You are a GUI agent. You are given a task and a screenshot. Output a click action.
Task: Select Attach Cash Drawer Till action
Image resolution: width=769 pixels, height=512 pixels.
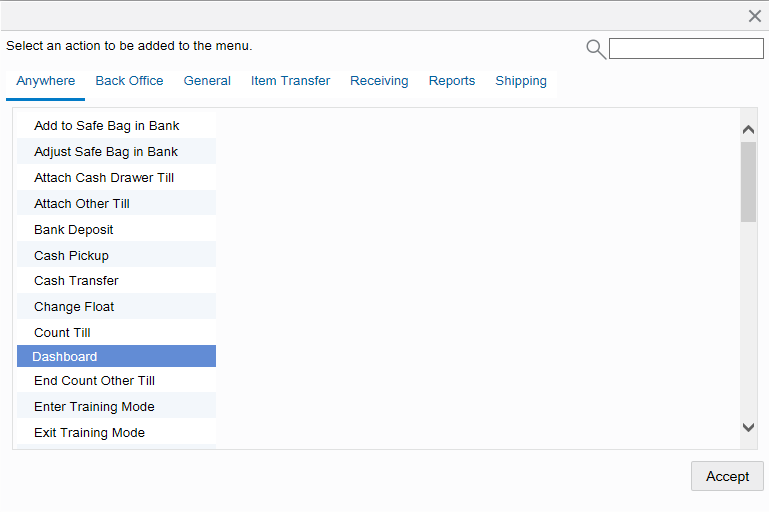tap(116, 178)
